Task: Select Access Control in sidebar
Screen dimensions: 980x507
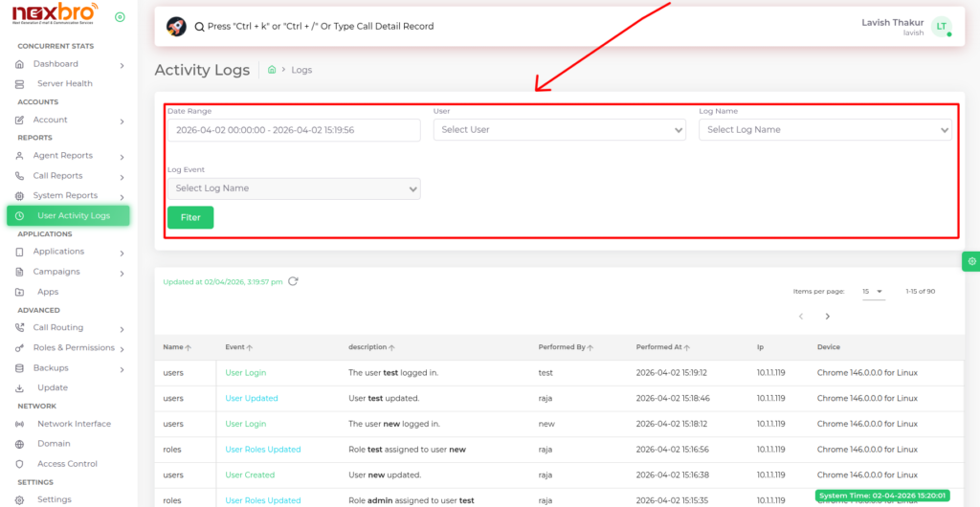Action: point(67,464)
